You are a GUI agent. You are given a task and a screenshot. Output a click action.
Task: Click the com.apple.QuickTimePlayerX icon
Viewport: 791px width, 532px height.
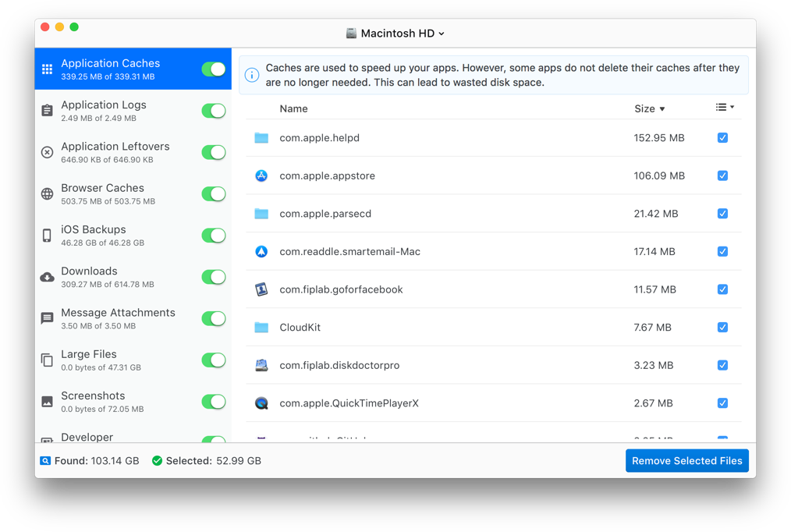point(261,403)
